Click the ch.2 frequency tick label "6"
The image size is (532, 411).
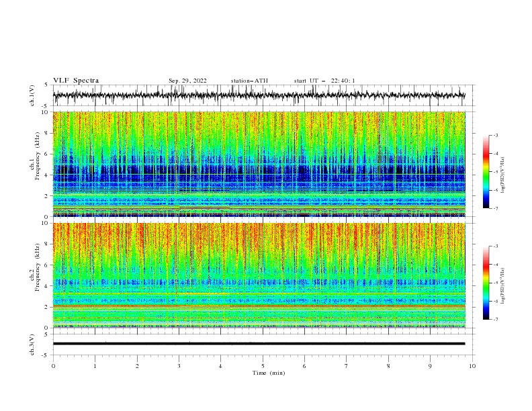coord(46,265)
